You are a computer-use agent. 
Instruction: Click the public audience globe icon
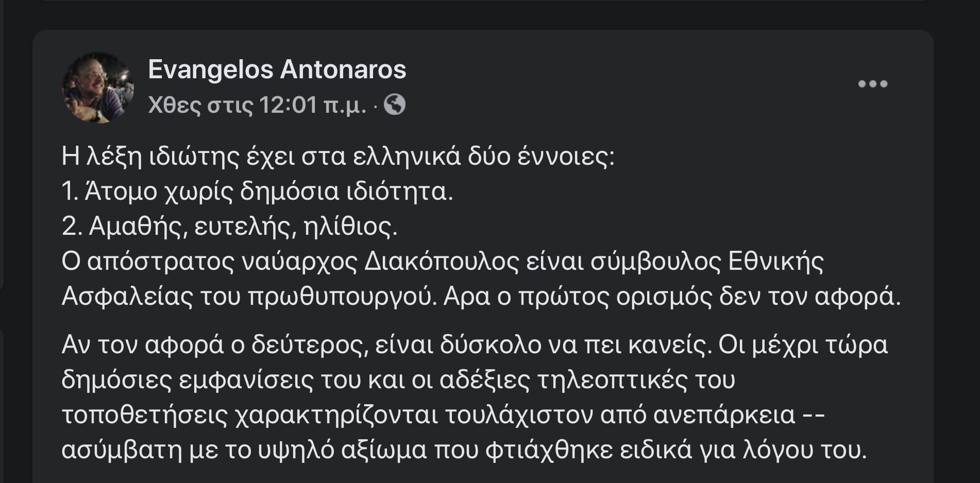coord(395,105)
